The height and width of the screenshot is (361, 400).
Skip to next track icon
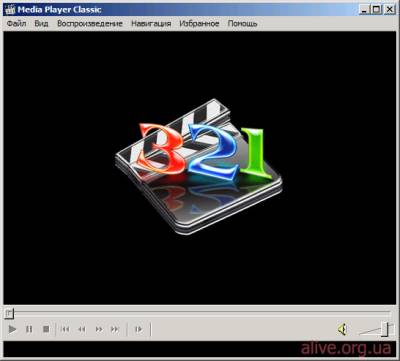click(115, 329)
